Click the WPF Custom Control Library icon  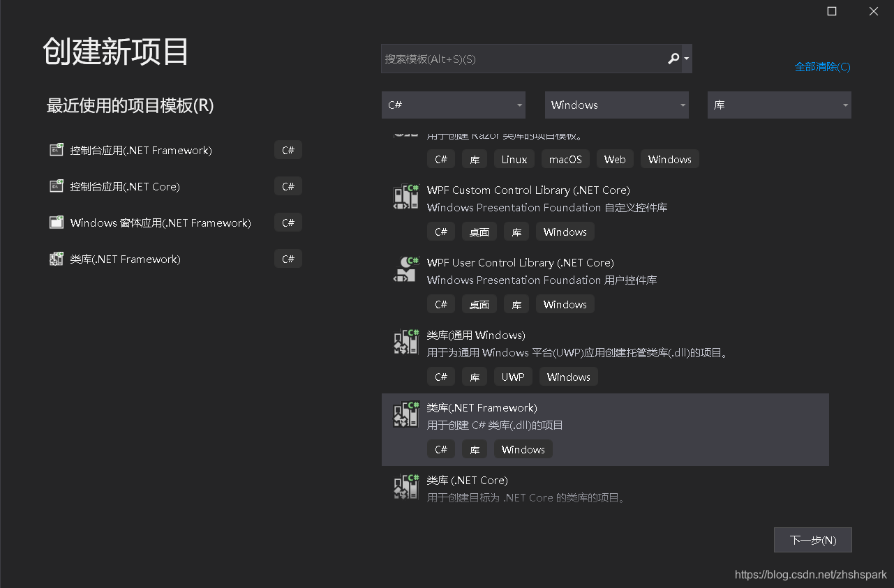pyautogui.click(x=405, y=197)
